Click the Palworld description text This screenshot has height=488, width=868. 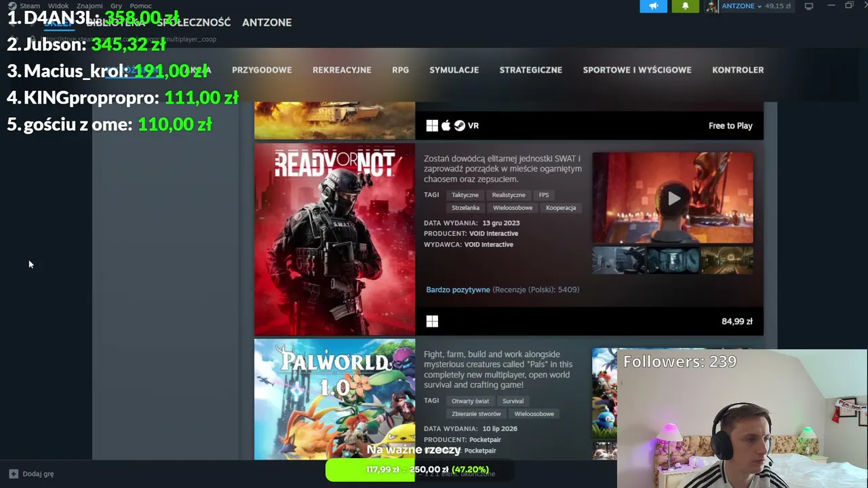click(498, 369)
